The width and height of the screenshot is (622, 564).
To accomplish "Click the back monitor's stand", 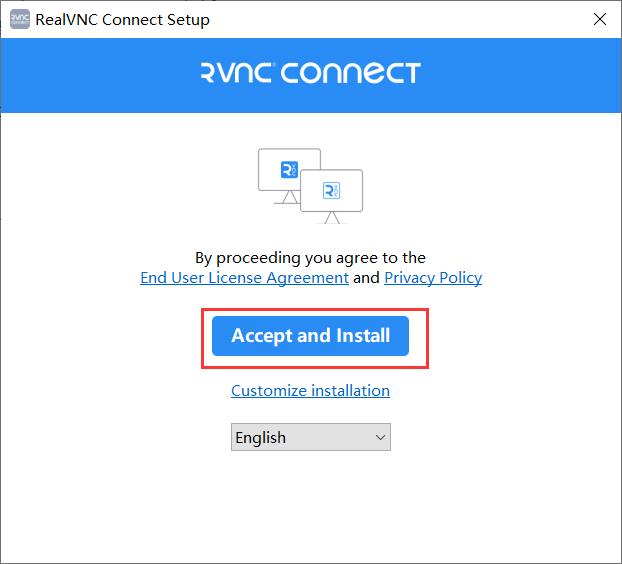I will tap(287, 198).
